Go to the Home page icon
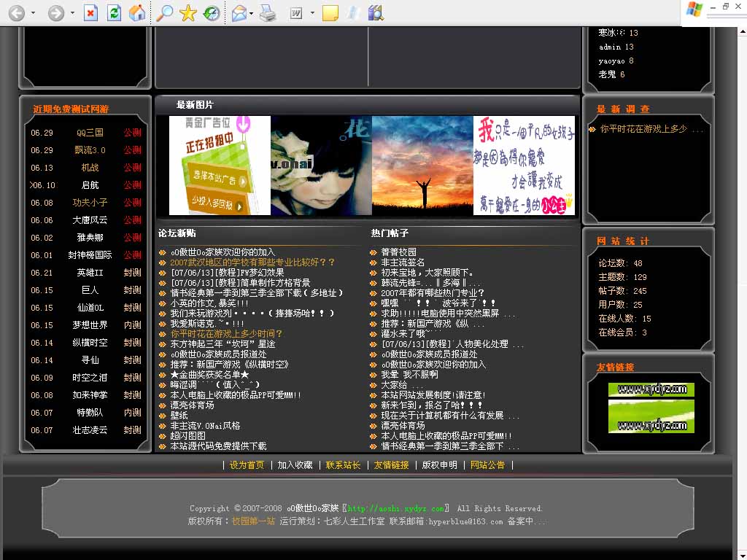The height and width of the screenshot is (560, 747). click(x=137, y=13)
